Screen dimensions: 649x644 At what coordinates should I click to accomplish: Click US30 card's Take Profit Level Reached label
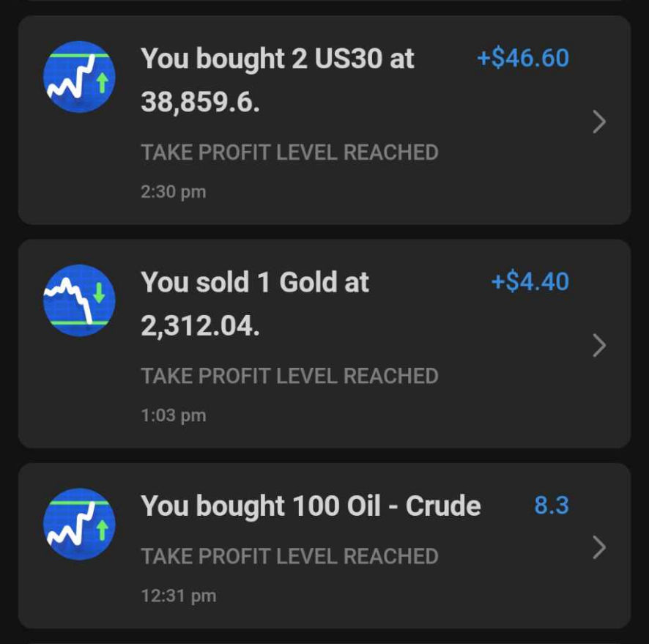pyautogui.click(x=289, y=152)
